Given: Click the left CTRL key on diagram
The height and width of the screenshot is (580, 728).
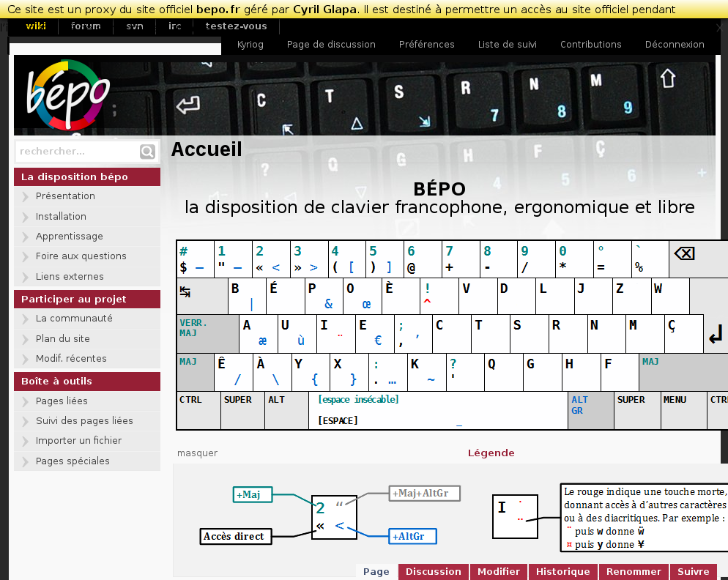Looking at the screenshot, I should coord(198,411).
